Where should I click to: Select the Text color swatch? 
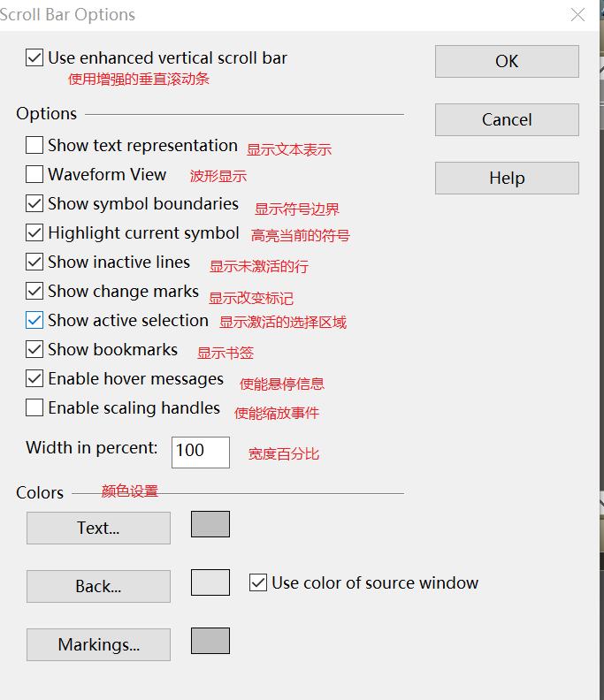coord(210,524)
